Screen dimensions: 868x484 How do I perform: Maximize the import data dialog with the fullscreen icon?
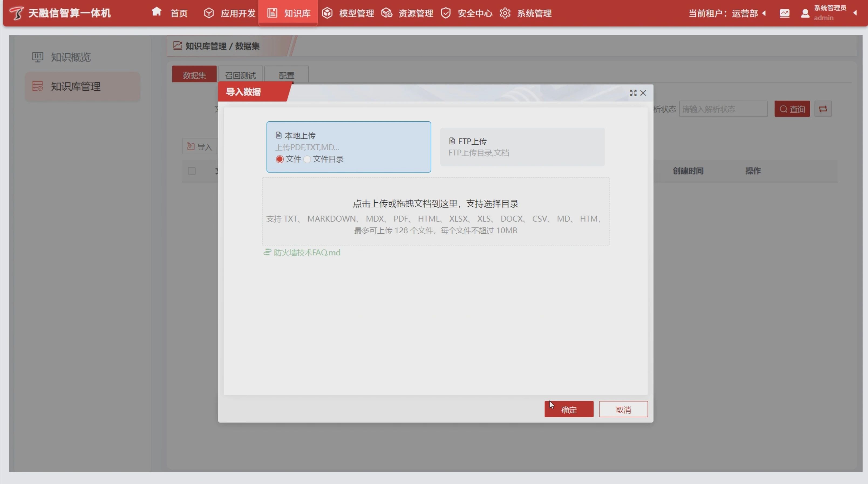pos(633,93)
